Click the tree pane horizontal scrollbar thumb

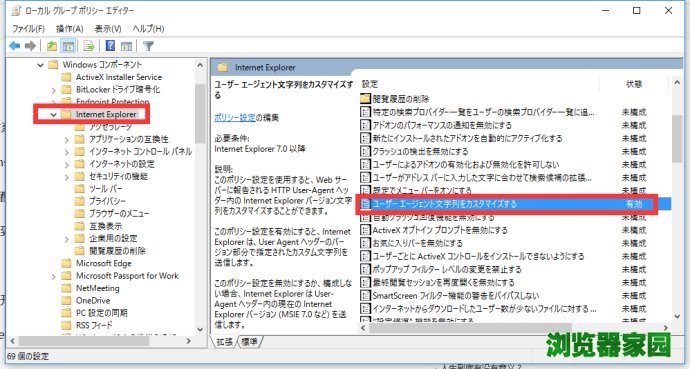tap(84, 340)
